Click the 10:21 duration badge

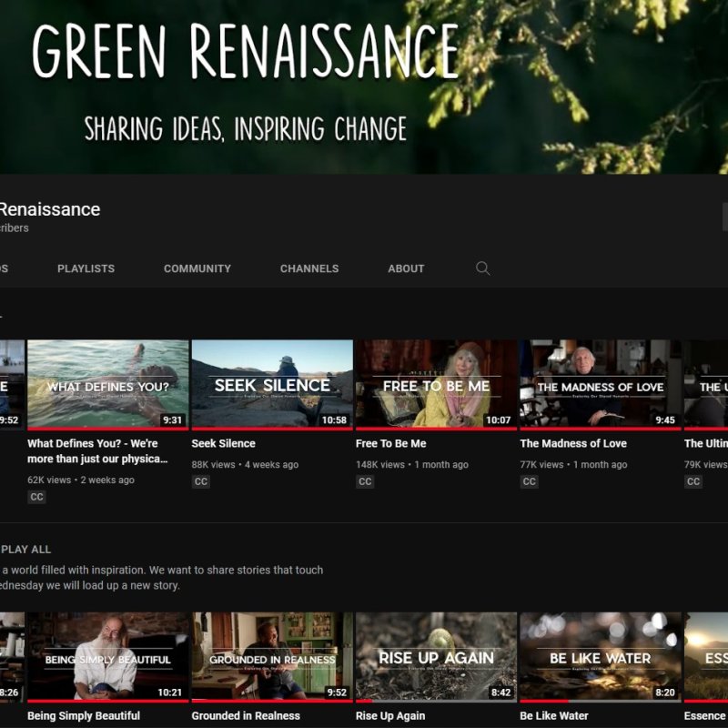pyautogui.click(x=170, y=693)
